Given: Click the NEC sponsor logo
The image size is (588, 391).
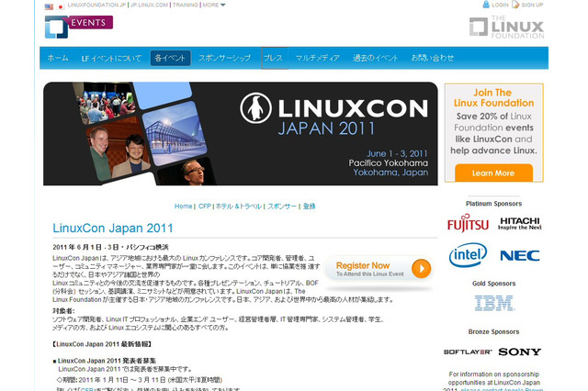Looking at the screenshot, I should coord(520,256).
